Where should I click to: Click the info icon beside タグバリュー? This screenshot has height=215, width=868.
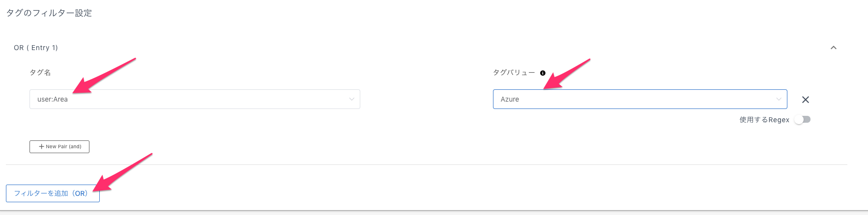pyautogui.click(x=543, y=73)
